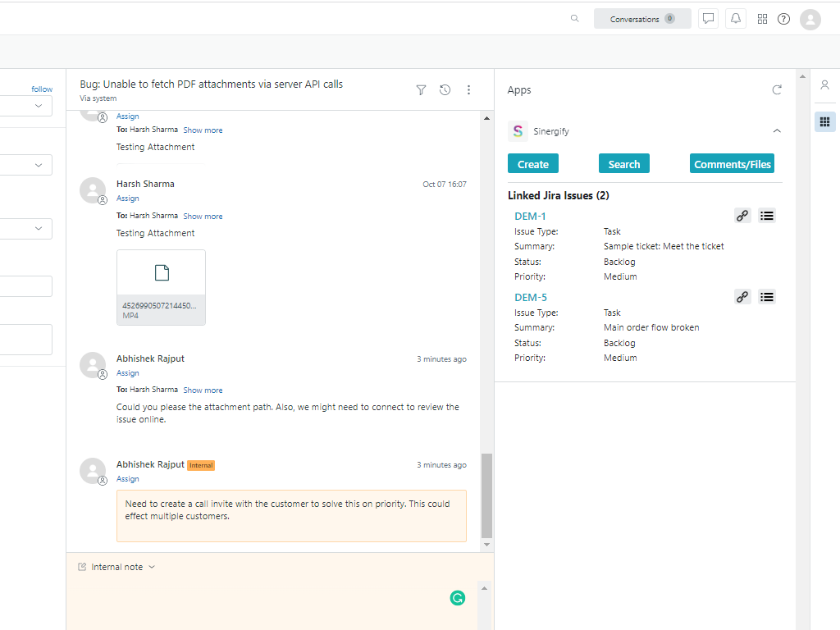Screen dimensions: 840x630
Task: Collapse the Sinergify app panel
Action: coord(777,130)
